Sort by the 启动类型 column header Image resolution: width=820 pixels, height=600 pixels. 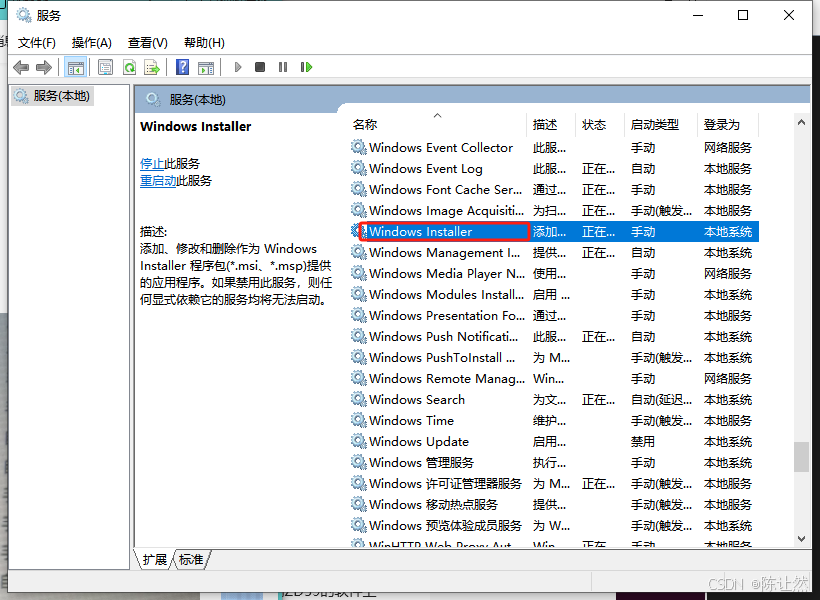(x=661, y=124)
